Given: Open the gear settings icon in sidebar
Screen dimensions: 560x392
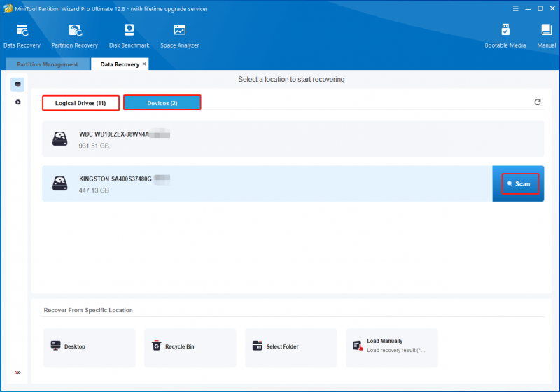Looking at the screenshot, I should point(18,102).
